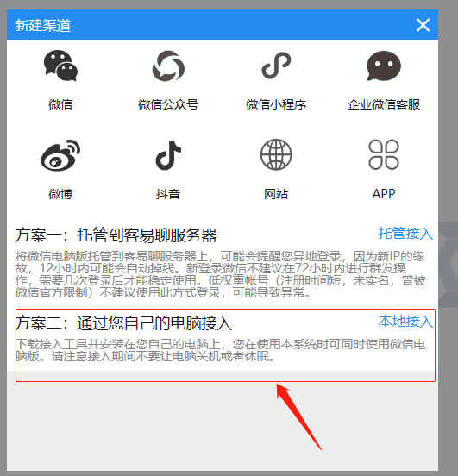Click the 微信公众号 text label
The height and width of the screenshot is (476, 458).
pos(168,104)
